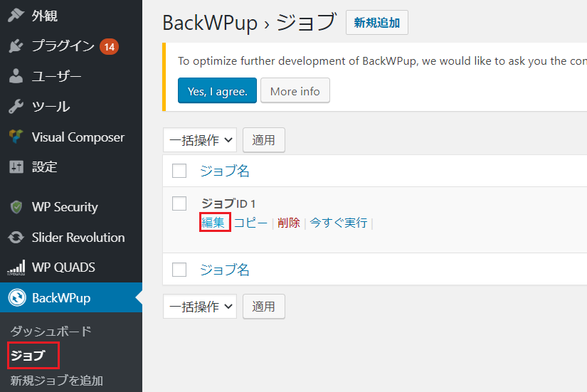This screenshot has height=392, width=587.
Task: Click the Tools (ツール) wrench icon
Action: tap(16, 107)
